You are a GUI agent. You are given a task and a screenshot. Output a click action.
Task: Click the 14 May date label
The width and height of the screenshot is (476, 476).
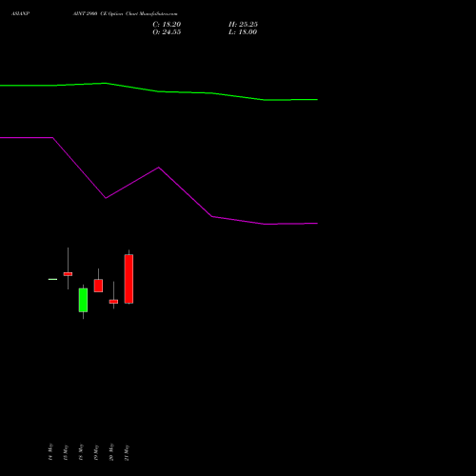[x=50, y=452]
